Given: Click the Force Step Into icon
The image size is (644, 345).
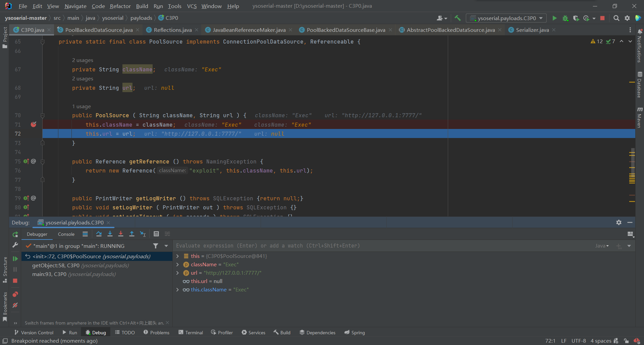Looking at the screenshot, I should tap(121, 234).
